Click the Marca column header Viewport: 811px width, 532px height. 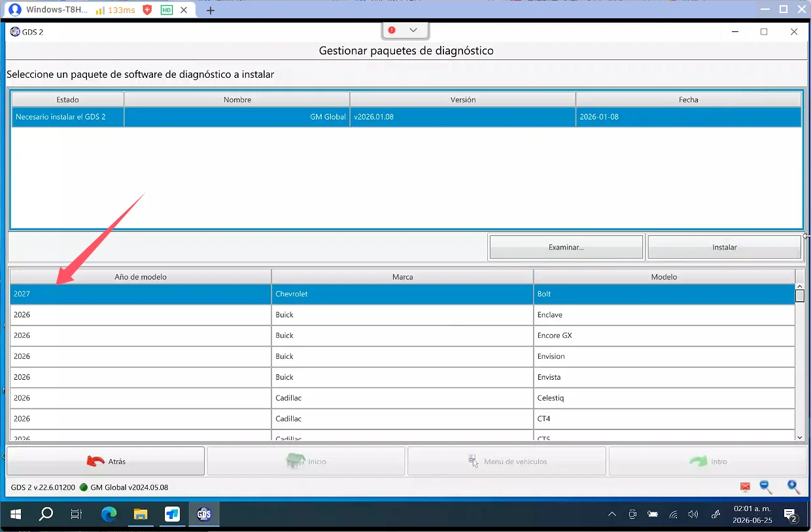pos(402,276)
